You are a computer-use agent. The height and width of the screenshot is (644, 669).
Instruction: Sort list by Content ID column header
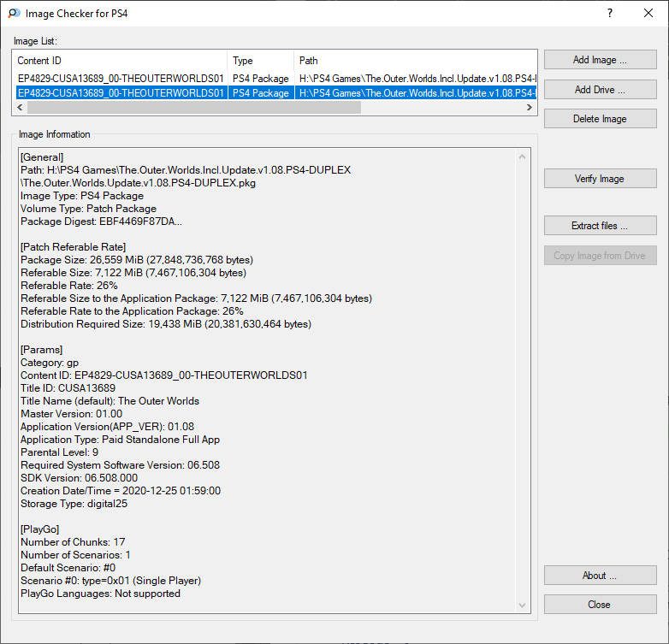[120, 61]
